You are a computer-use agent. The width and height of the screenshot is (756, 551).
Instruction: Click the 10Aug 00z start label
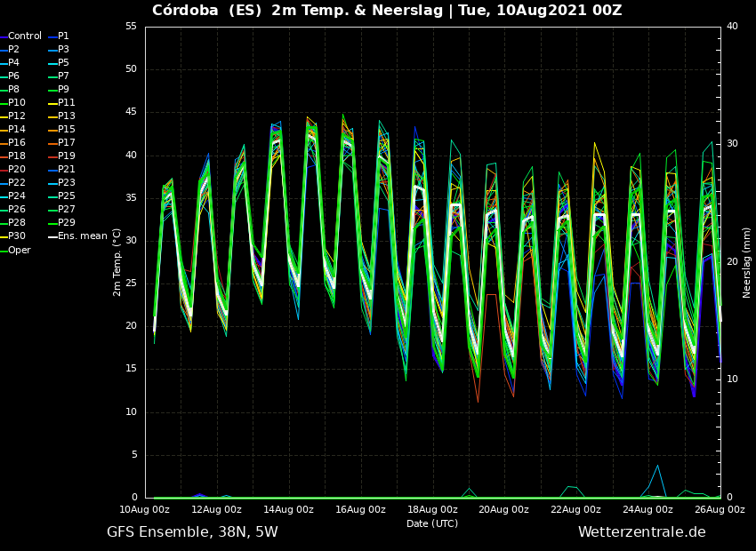coord(145,509)
